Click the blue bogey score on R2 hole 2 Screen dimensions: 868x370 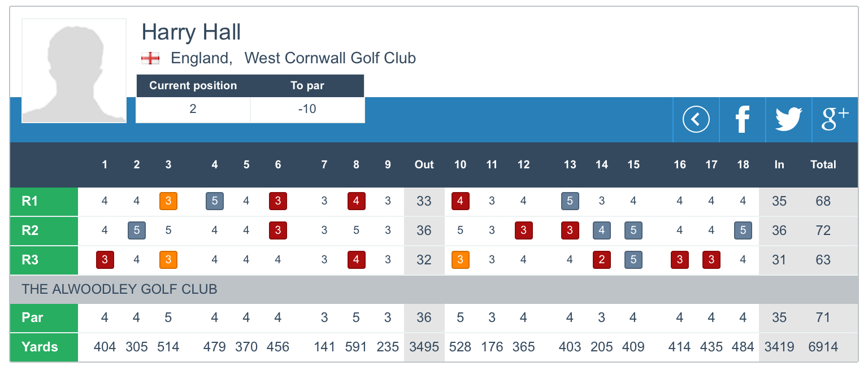click(137, 230)
